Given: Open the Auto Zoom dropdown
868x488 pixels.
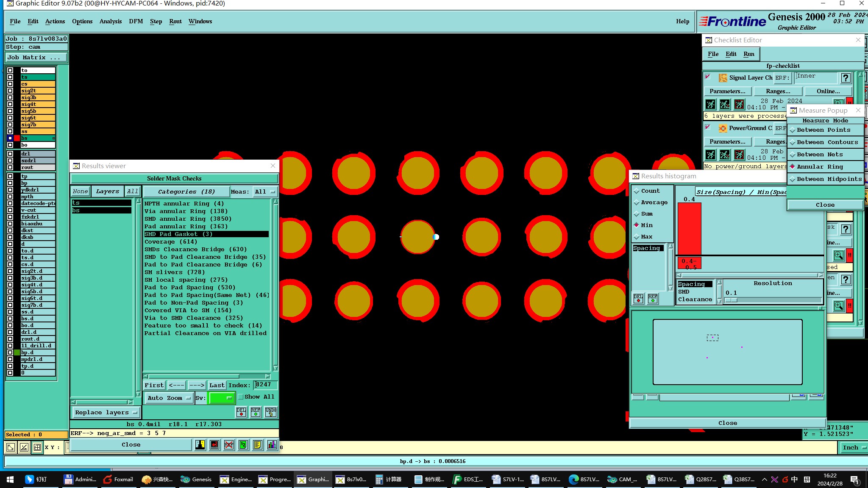Looking at the screenshot, I should tap(169, 398).
